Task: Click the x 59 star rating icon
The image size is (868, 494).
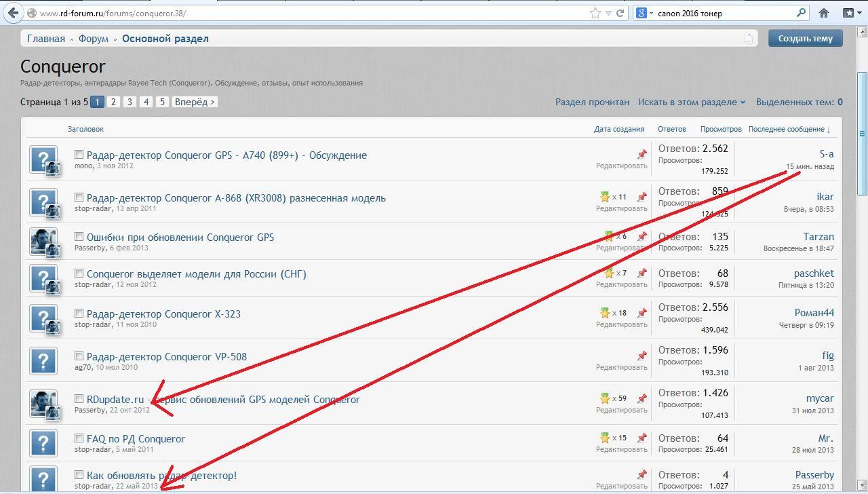Action: 605,398
